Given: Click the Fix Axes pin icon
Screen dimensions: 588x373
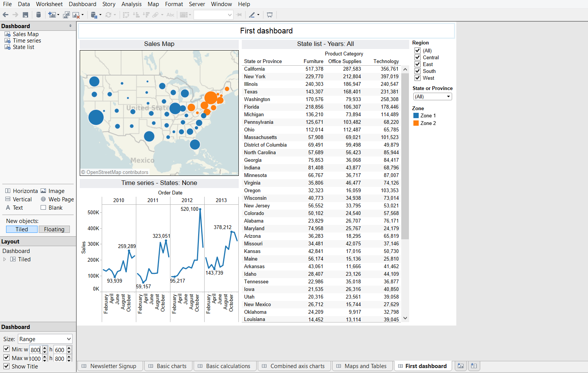Looking at the screenshot, I should (x=239, y=15).
